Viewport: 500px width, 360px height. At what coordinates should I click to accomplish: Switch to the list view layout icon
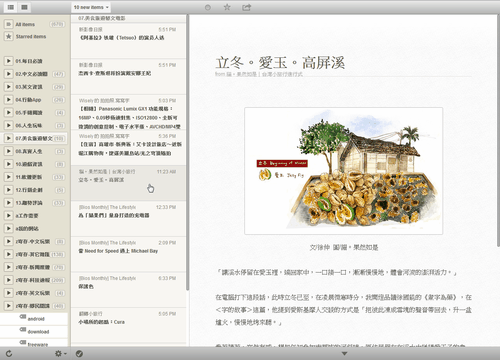pos(11,7)
